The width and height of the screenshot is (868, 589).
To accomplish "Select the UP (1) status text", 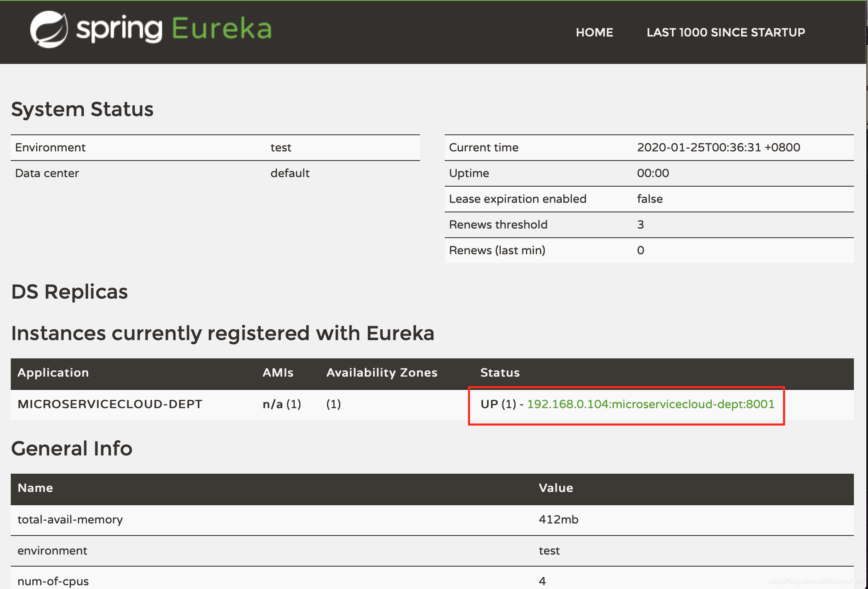I will pos(498,404).
